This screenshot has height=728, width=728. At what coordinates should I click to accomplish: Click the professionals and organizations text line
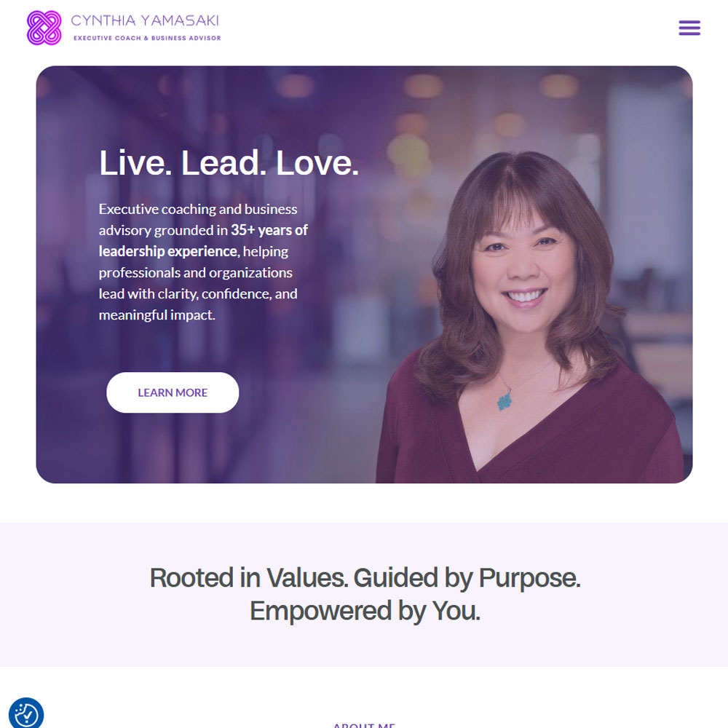click(195, 272)
